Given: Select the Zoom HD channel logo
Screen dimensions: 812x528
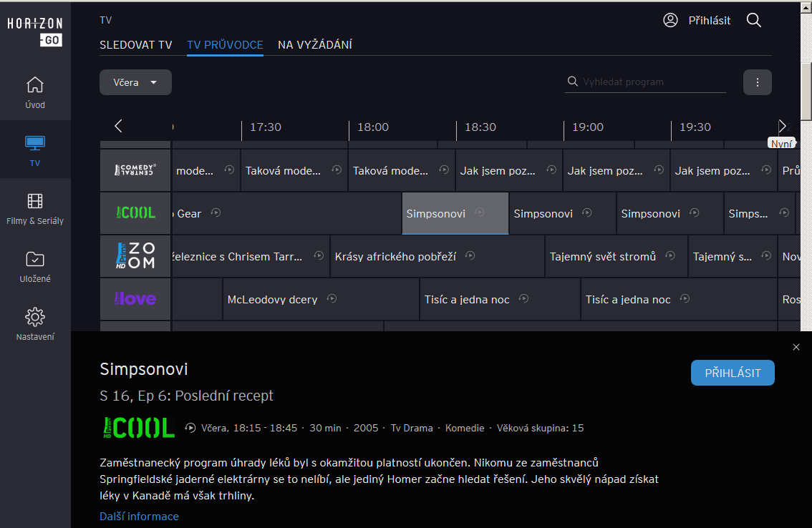Looking at the screenshot, I should 135,255.
